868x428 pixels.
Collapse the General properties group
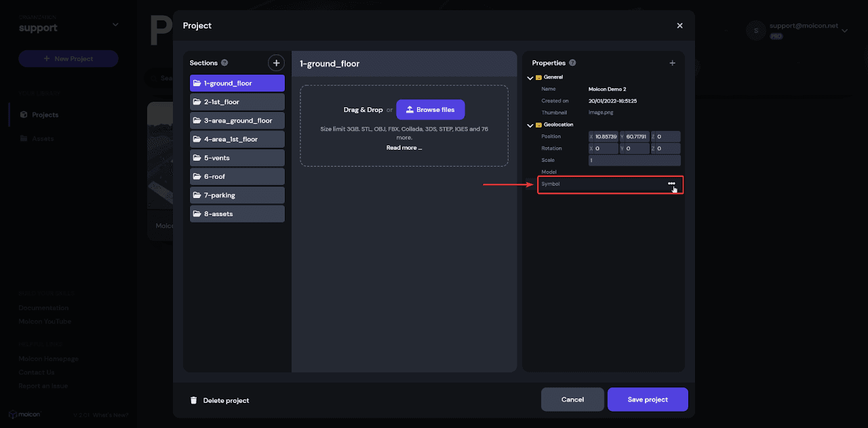coord(530,78)
